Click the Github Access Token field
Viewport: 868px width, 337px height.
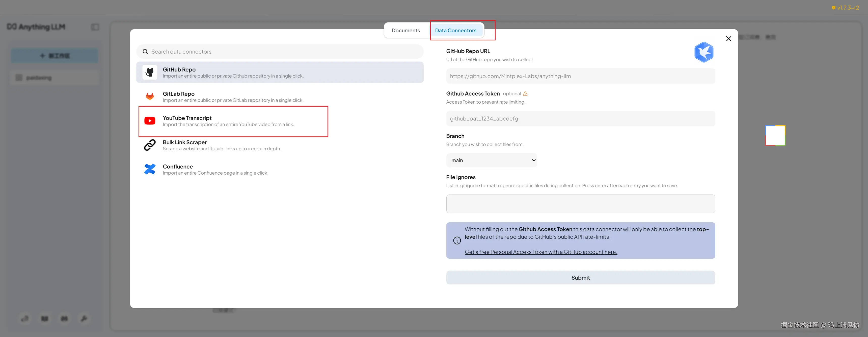pos(580,119)
